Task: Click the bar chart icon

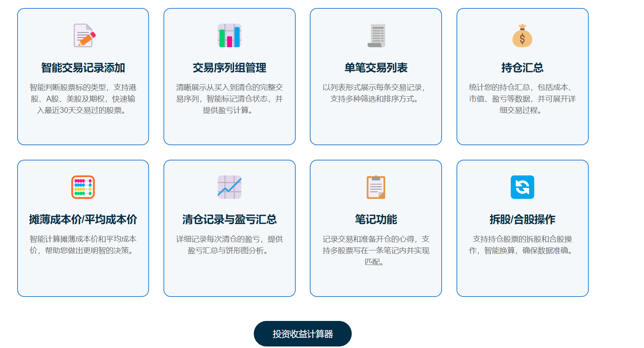Action: click(x=229, y=35)
